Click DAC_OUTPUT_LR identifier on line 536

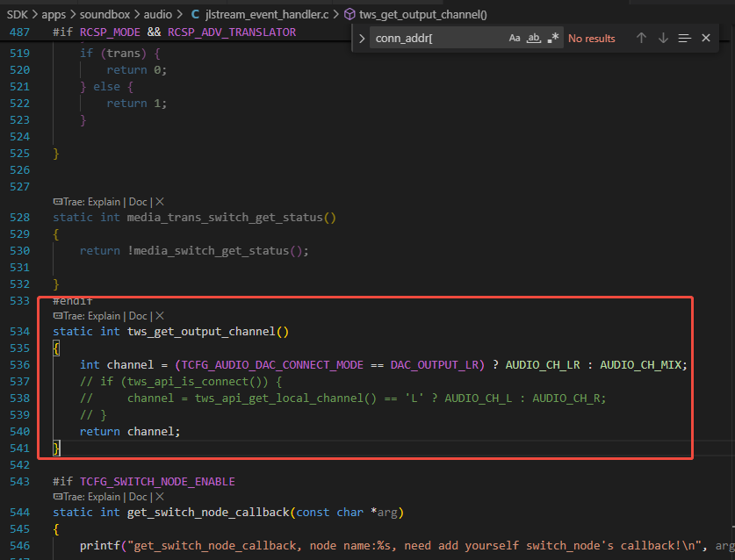pos(435,364)
